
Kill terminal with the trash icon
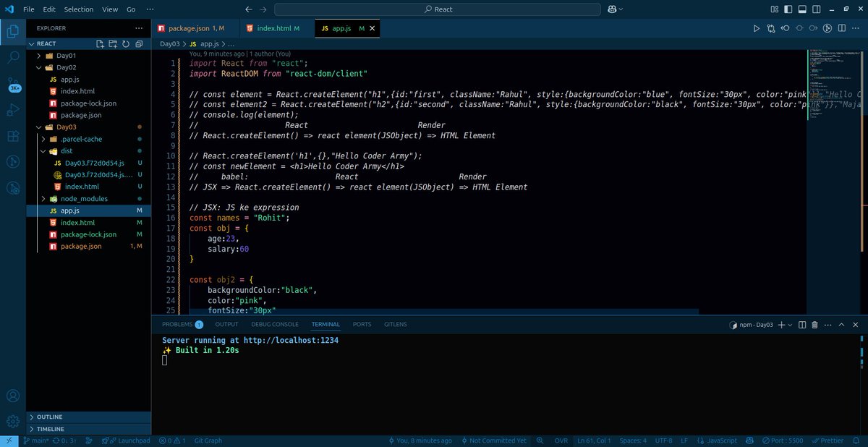click(814, 325)
